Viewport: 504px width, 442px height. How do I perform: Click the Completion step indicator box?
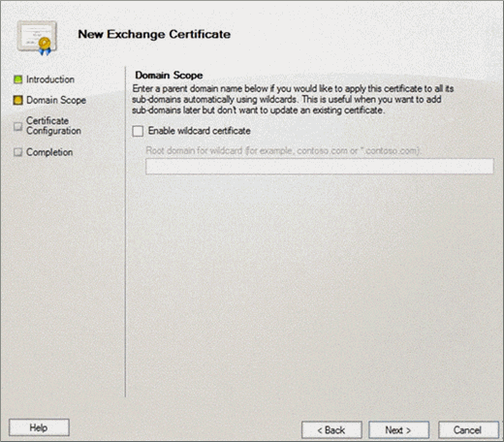click(17, 152)
